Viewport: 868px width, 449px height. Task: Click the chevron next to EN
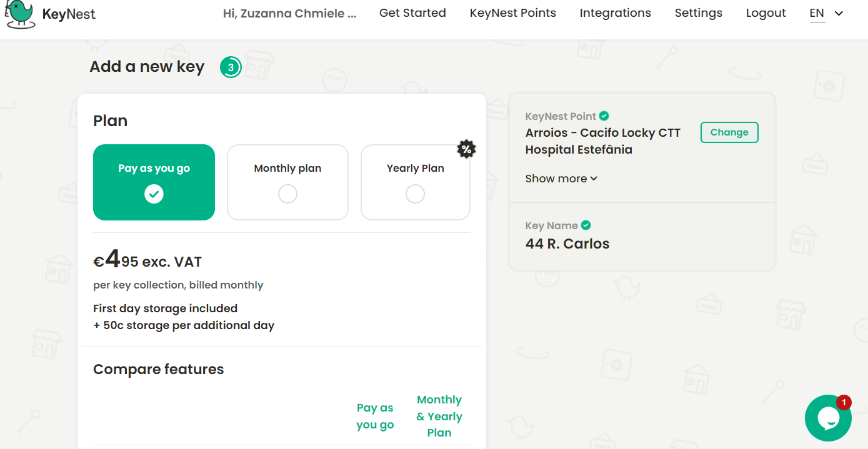click(x=839, y=14)
